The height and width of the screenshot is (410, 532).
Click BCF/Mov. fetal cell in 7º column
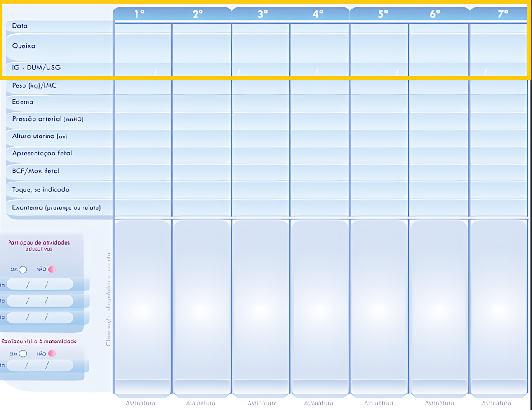tap(499, 172)
